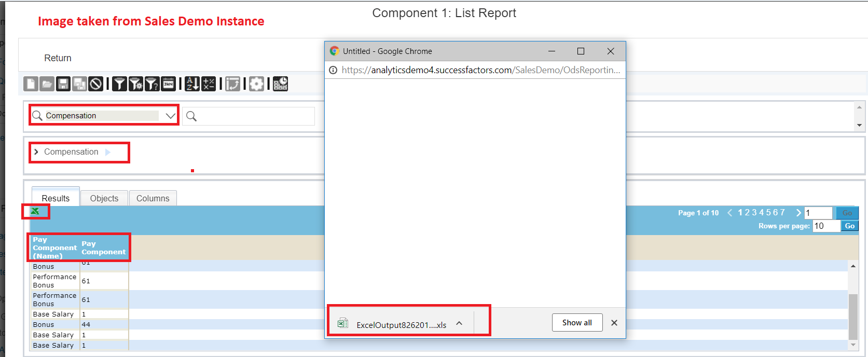Jump to results page 5
The image size is (868, 357).
[x=768, y=213]
